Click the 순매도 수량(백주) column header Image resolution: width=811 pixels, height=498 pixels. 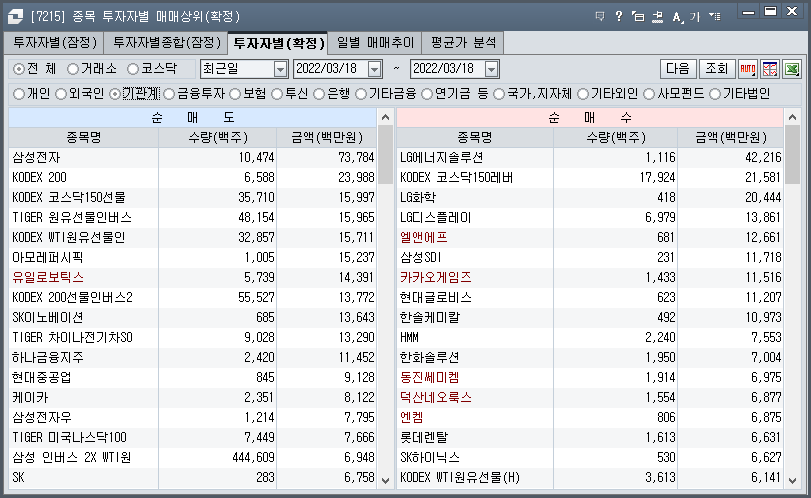218,138
